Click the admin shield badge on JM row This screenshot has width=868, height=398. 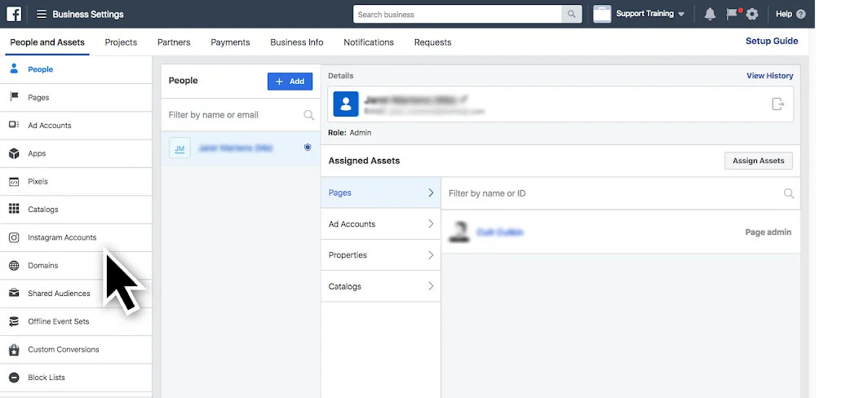(x=308, y=148)
